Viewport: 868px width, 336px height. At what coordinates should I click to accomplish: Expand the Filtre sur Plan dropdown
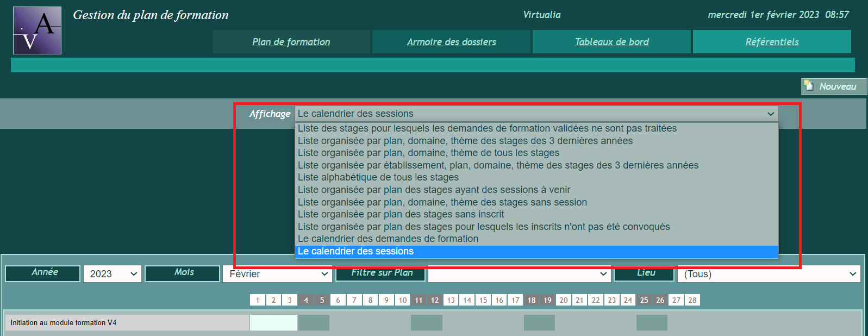[519, 274]
